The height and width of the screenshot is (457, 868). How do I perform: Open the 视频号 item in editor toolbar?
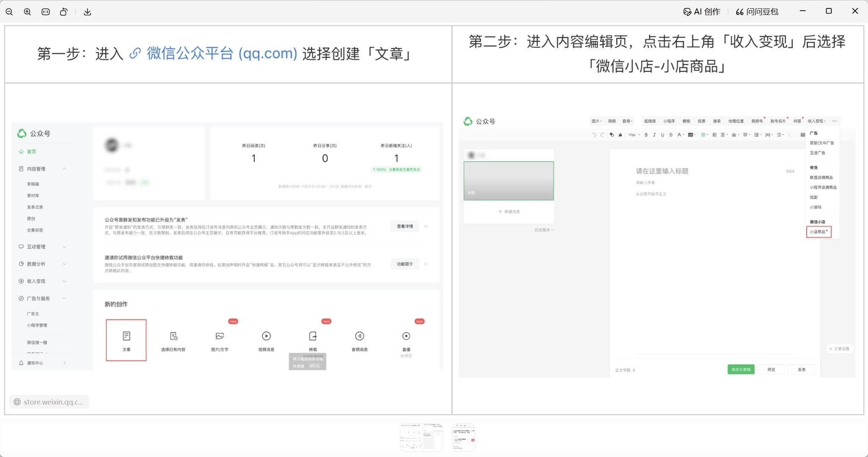[757, 121]
